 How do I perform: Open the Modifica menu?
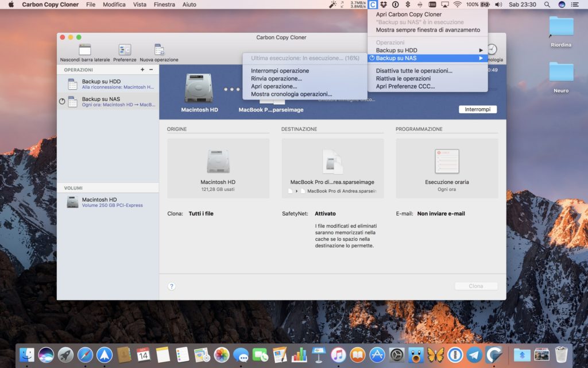[114, 5]
